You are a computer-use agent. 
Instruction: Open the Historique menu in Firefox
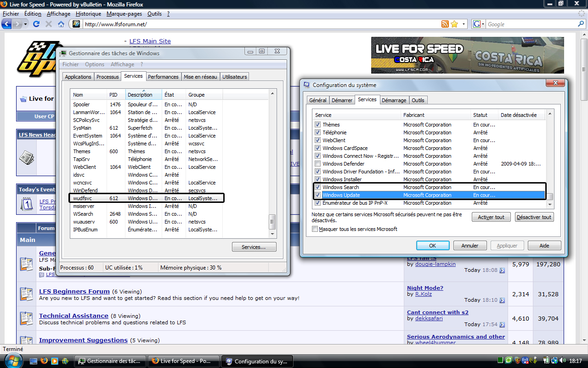pos(88,14)
